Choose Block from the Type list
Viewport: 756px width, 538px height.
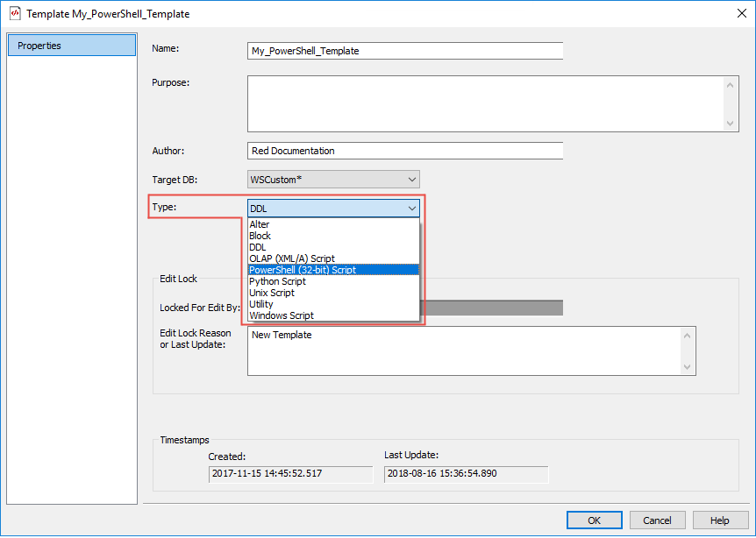click(x=260, y=236)
